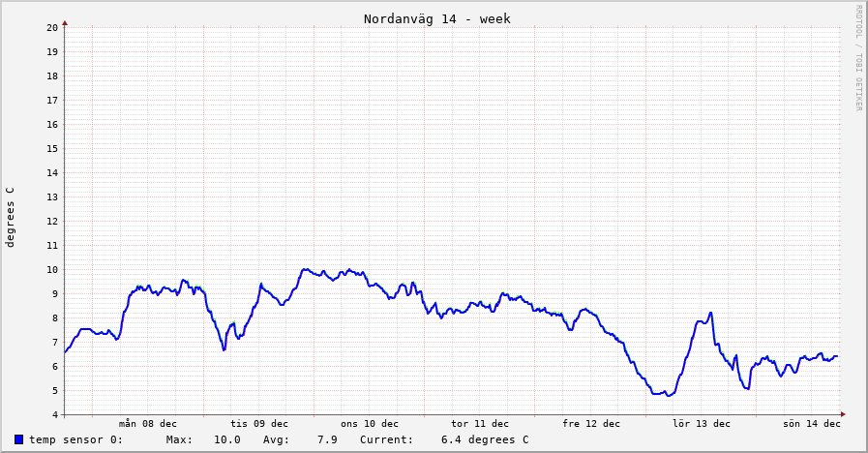Viewport: 868px width, 453px height.
Task: Select the 'ons 10 dec' date label
Action: click(x=370, y=423)
